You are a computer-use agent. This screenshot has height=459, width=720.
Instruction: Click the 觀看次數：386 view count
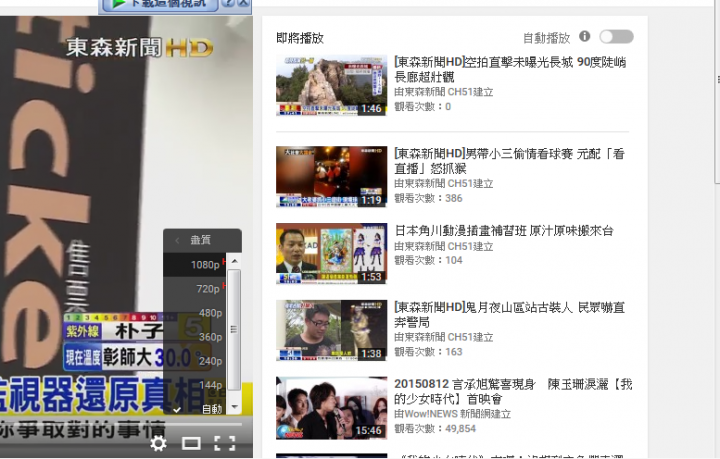(x=428, y=198)
